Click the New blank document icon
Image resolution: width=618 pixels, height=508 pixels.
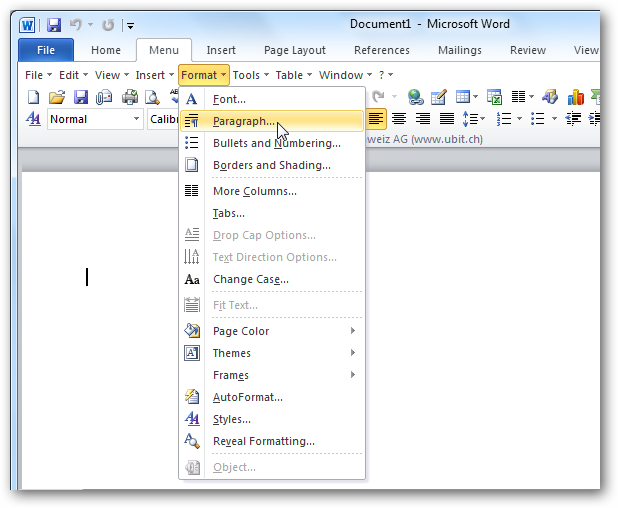tap(33, 97)
